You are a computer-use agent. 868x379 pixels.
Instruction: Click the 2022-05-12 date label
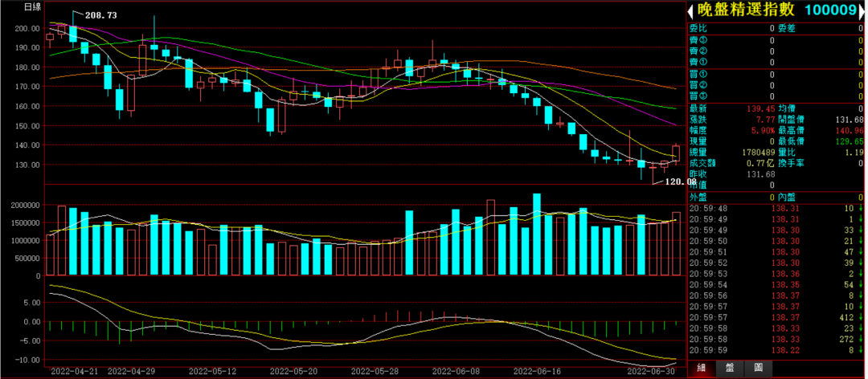click(x=211, y=371)
